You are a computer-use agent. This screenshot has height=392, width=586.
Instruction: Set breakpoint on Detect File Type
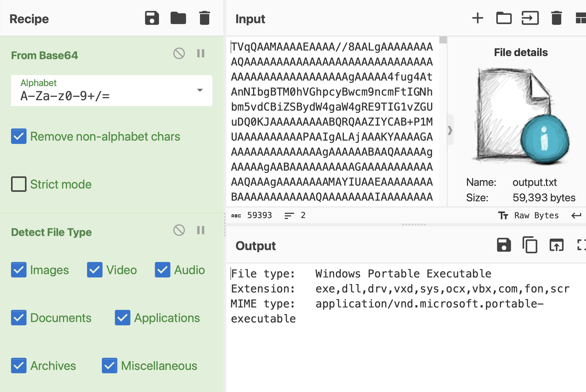[201, 230]
